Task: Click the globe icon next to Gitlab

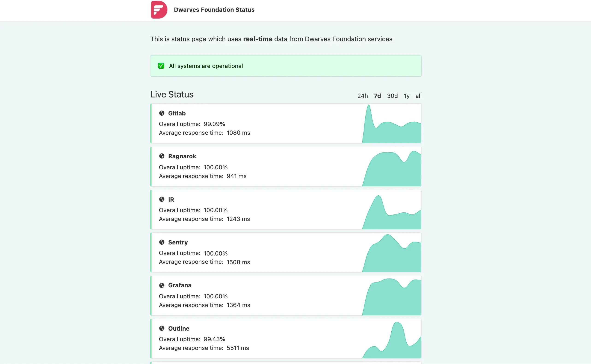Action: tap(162, 113)
